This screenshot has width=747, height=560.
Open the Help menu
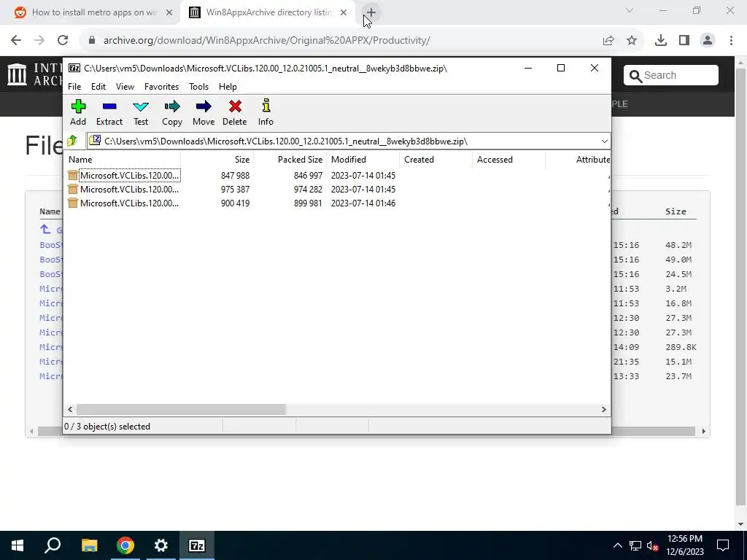tap(228, 87)
